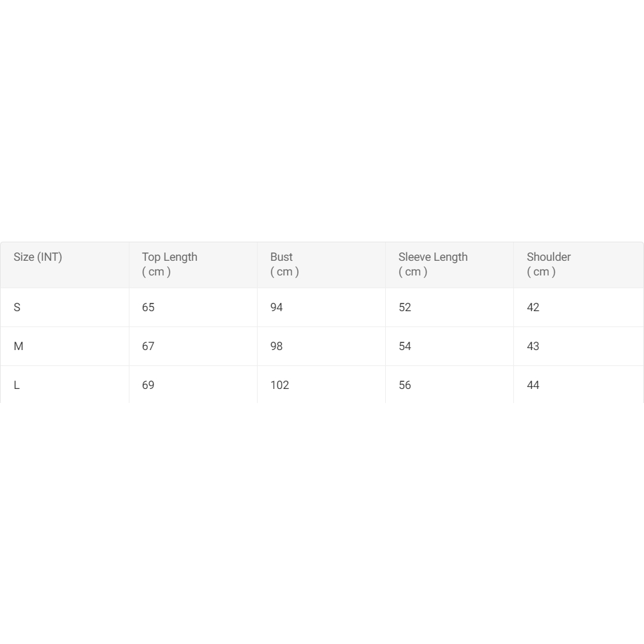Click sleeve length value 56
Viewport: 644px width, 644px height.
pos(405,385)
